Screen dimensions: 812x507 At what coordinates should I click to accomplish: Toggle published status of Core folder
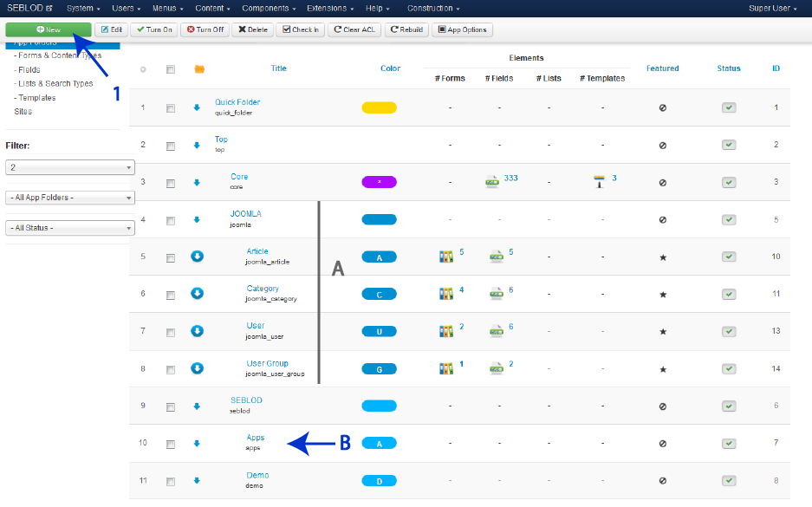point(729,182)
